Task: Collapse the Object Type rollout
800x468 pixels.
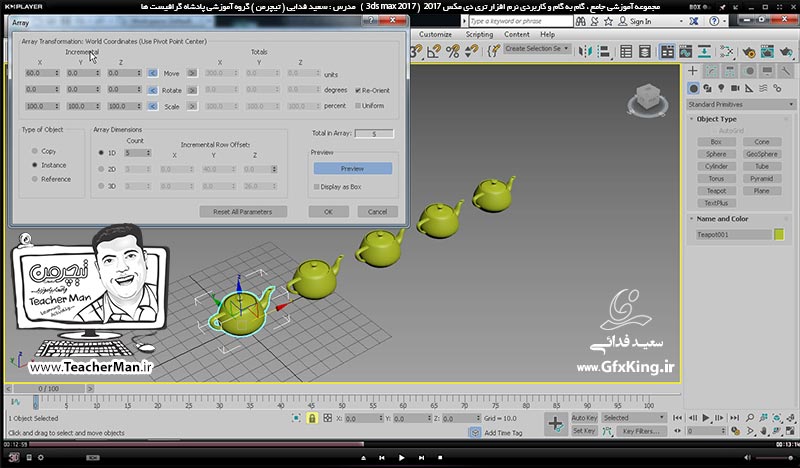Action: 692,119
